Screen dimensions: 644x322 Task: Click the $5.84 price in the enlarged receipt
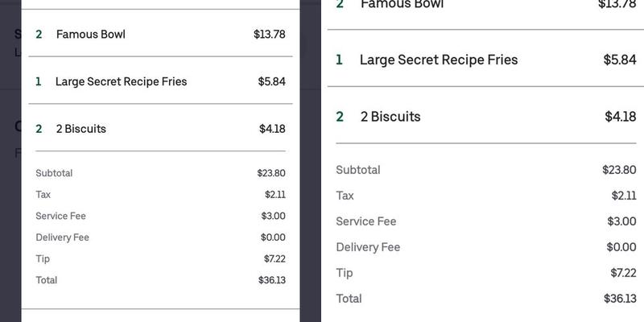click(x=619, y=60)
